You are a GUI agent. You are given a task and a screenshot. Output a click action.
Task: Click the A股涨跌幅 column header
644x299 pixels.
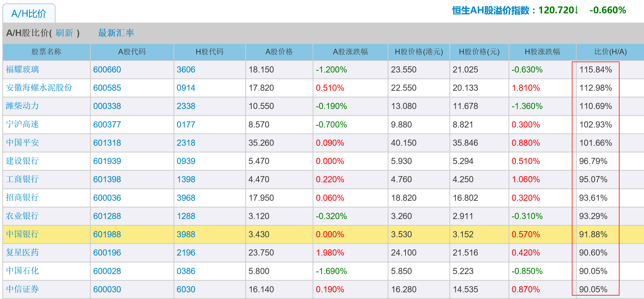click(x=350, y=52)
